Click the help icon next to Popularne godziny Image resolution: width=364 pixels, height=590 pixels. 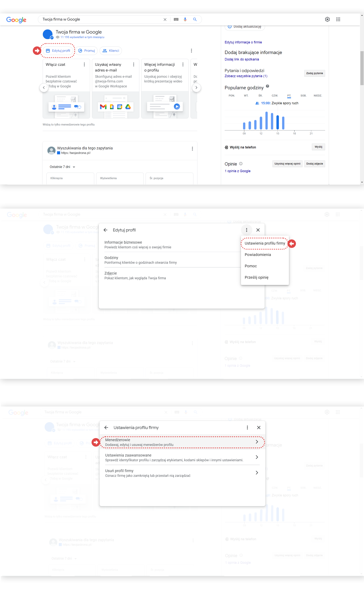click(x=268, y=86)
